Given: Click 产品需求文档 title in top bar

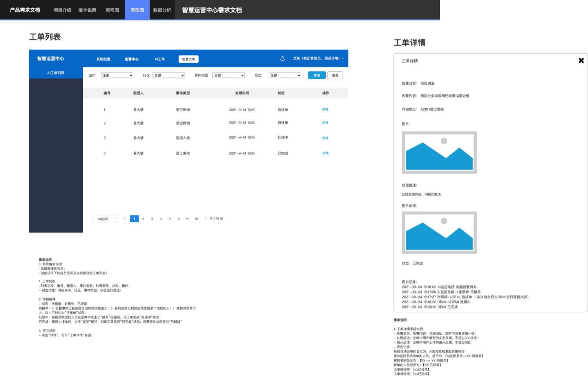Looking at the screenshot, I should click(x=25, y=10).
